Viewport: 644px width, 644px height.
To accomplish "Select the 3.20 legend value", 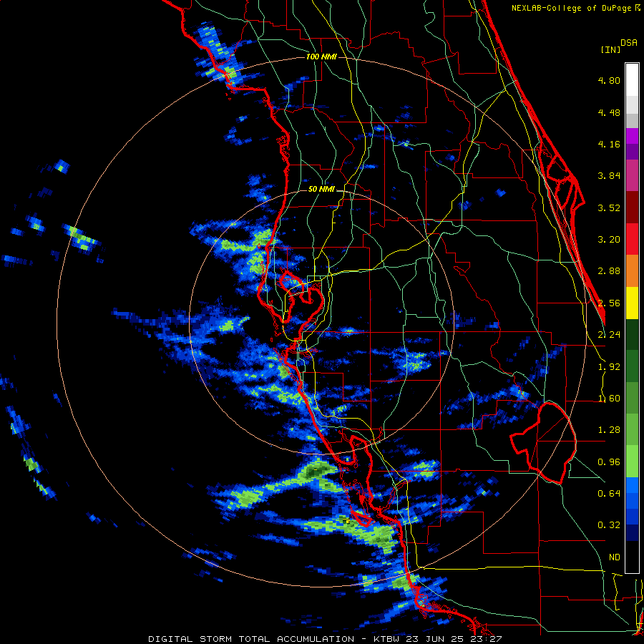I will point(609,240).
